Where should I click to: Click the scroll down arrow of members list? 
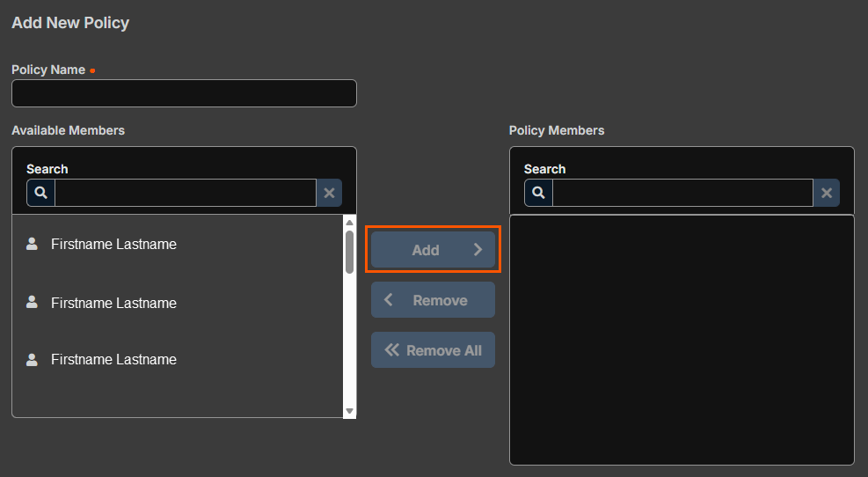point(349,411)
